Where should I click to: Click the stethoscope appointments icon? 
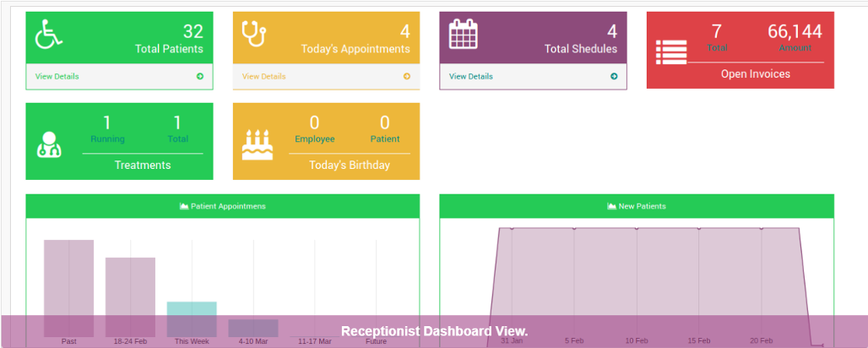[x=254, y=35]
